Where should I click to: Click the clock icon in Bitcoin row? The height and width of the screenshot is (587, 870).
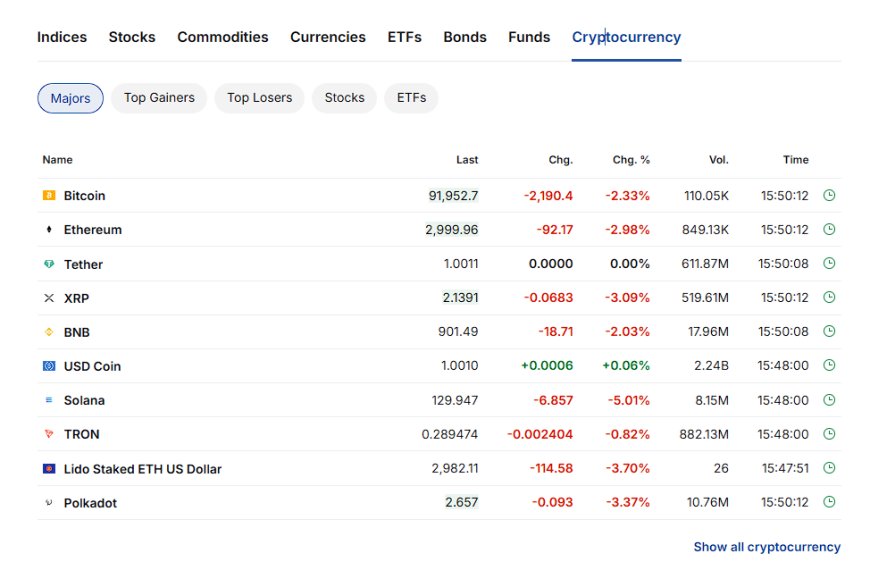829,195
